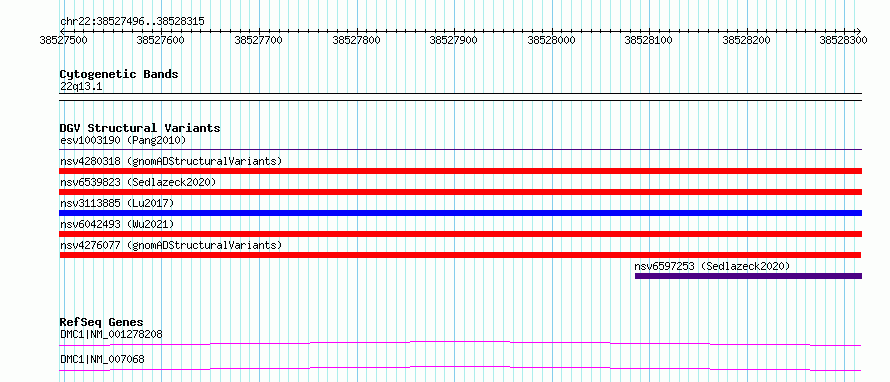Open the DMC1|NM_001278208 gene label
This screenshot has width=890, height=382.
[x=111, y=334]
